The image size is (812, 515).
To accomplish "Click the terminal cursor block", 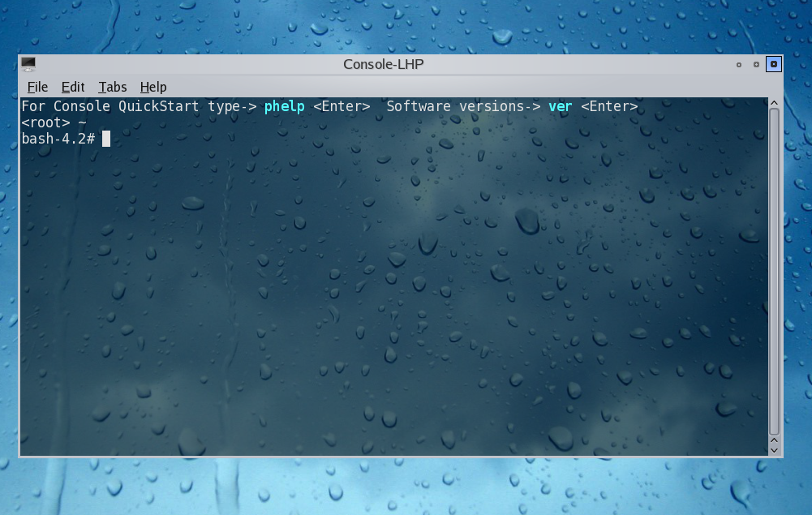I will click(x=106, y=139).
